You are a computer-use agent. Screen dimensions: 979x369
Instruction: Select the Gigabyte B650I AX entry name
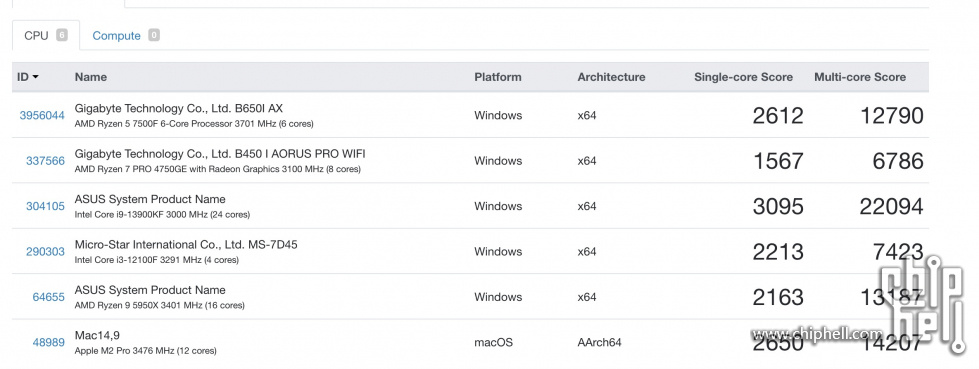[x=179, y=109]
